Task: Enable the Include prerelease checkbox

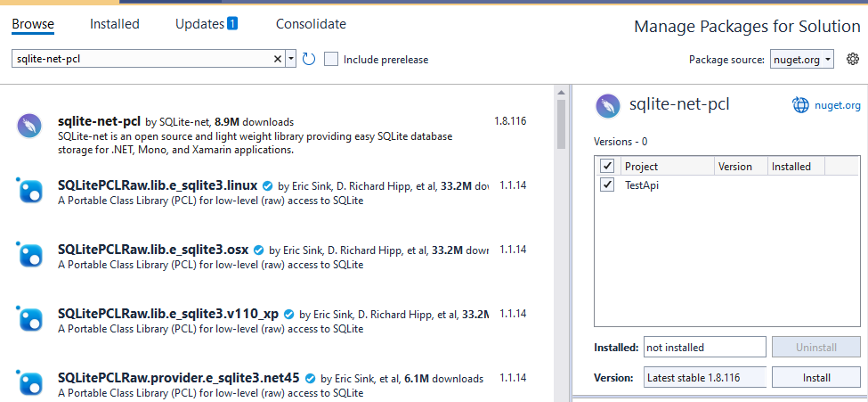Action: (331, 59)
